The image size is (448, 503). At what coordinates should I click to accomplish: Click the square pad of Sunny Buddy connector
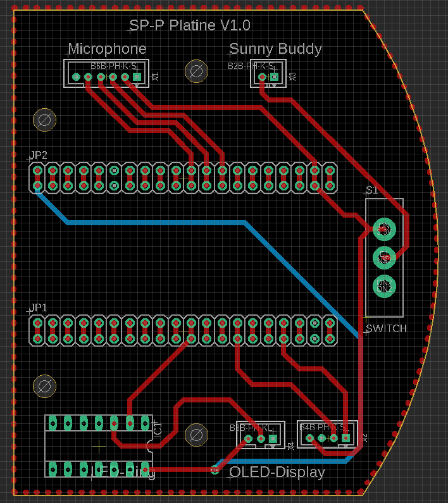274,77
